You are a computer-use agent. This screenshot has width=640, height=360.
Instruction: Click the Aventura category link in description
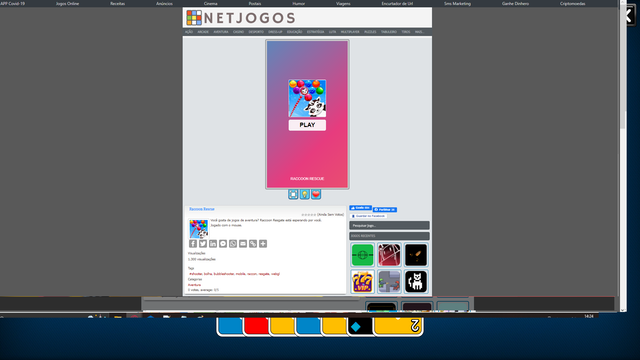tap(194, 284)
